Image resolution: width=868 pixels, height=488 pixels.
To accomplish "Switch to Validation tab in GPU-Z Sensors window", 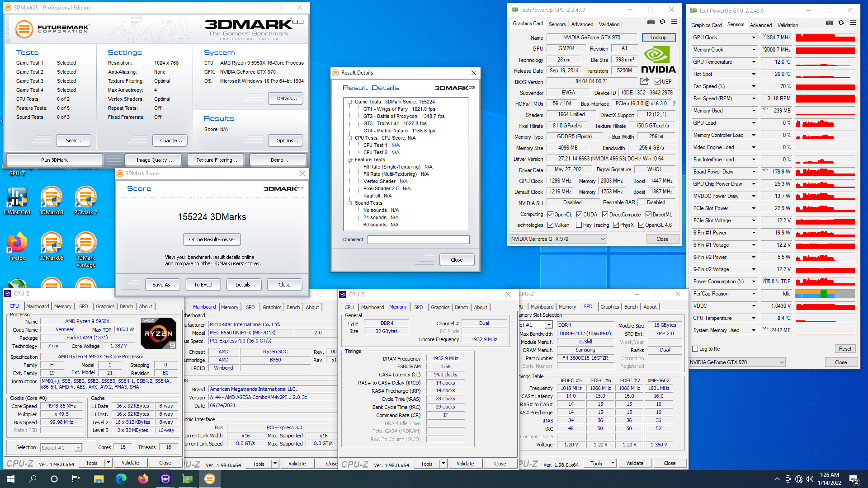I will tap(788, 25).
